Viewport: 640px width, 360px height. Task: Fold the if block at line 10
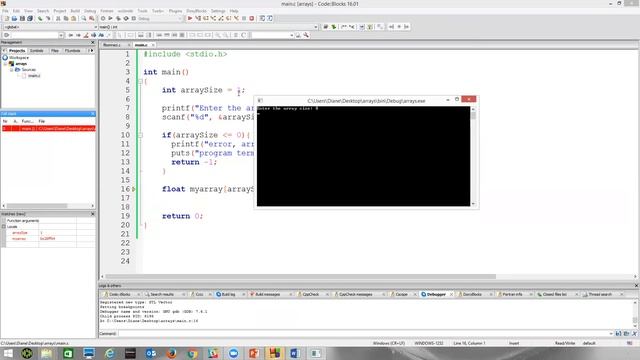click(140, 135)
